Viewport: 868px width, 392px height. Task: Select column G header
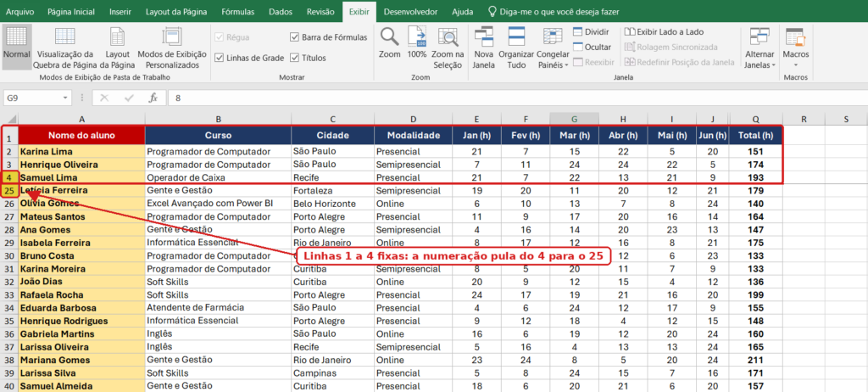tap(574, 119)
